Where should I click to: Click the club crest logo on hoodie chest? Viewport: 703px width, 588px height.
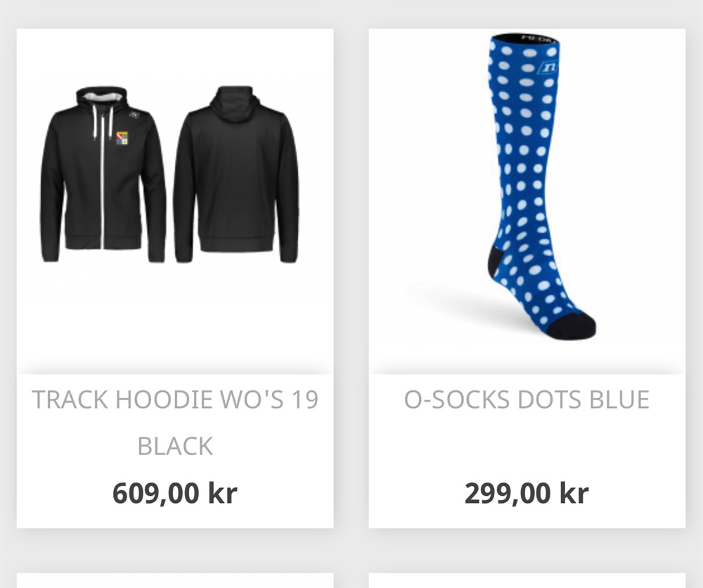click(122, 138)
